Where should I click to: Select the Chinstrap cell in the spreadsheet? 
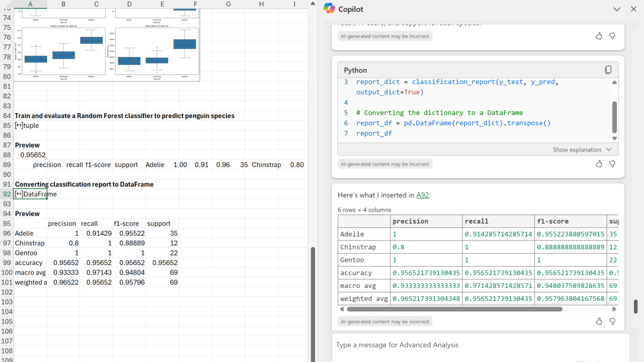click(x=30, y=243)
